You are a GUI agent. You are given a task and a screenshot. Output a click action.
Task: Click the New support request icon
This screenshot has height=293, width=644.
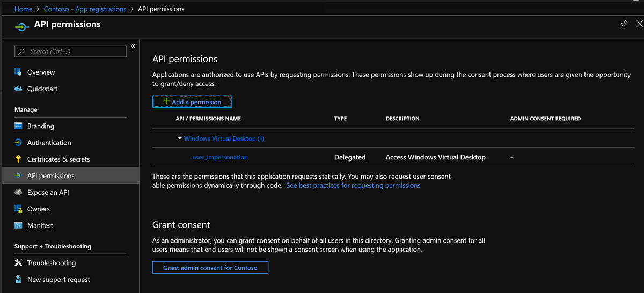pos(18,280)
